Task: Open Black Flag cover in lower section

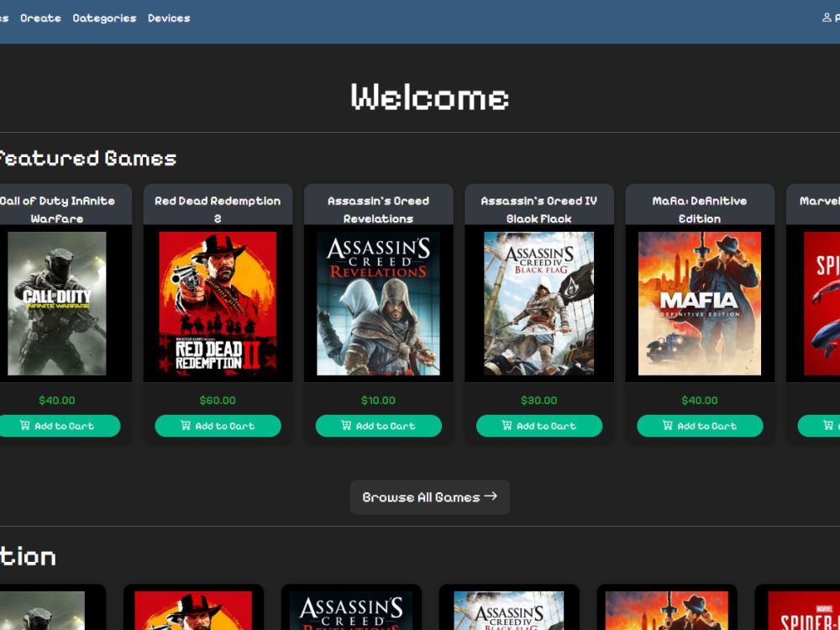Action: pos(509,611)
